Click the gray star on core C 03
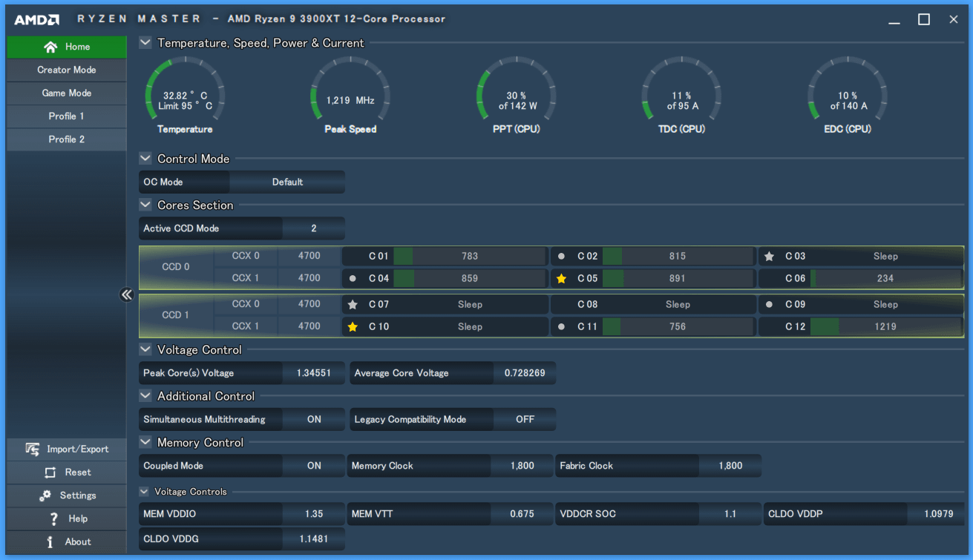The image size is (973, 560). click(x=769, y=256)
